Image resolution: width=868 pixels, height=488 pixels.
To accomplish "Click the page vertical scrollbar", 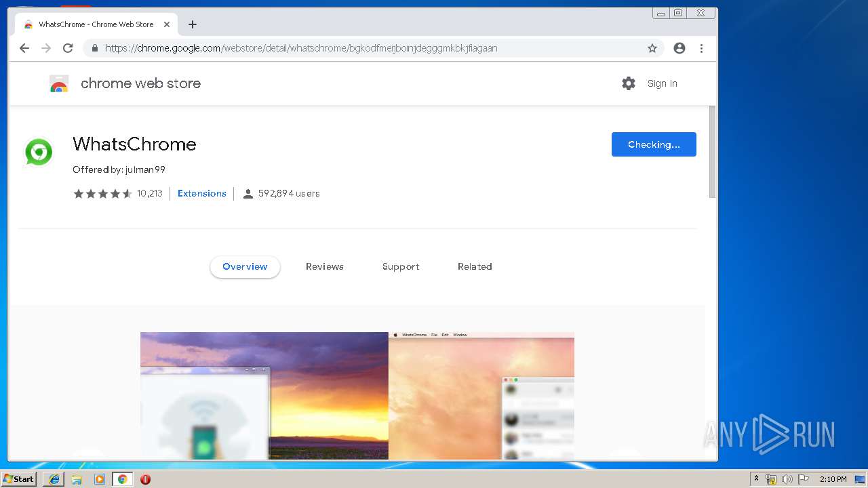I will (712, 152).
